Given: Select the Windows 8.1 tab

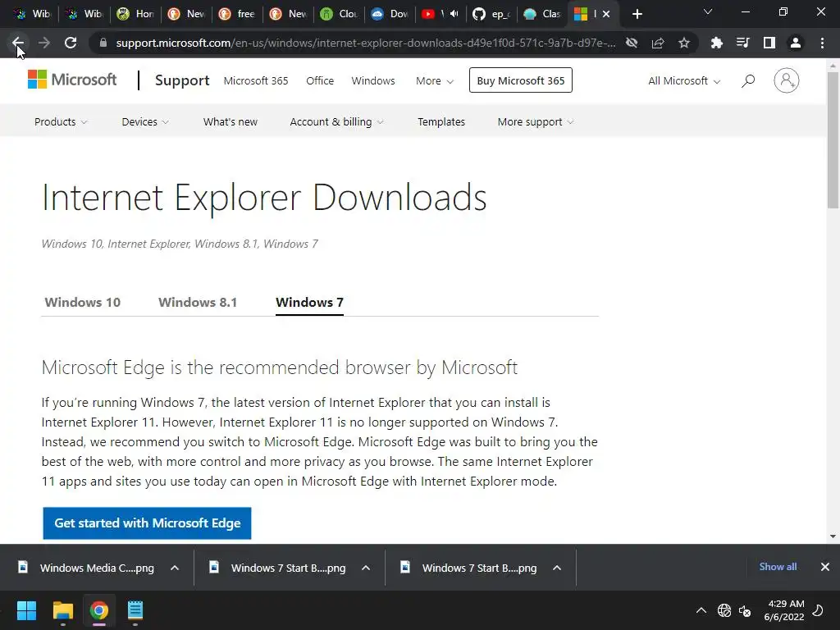Looking at the screenshot, I should [x=198, y=303].
